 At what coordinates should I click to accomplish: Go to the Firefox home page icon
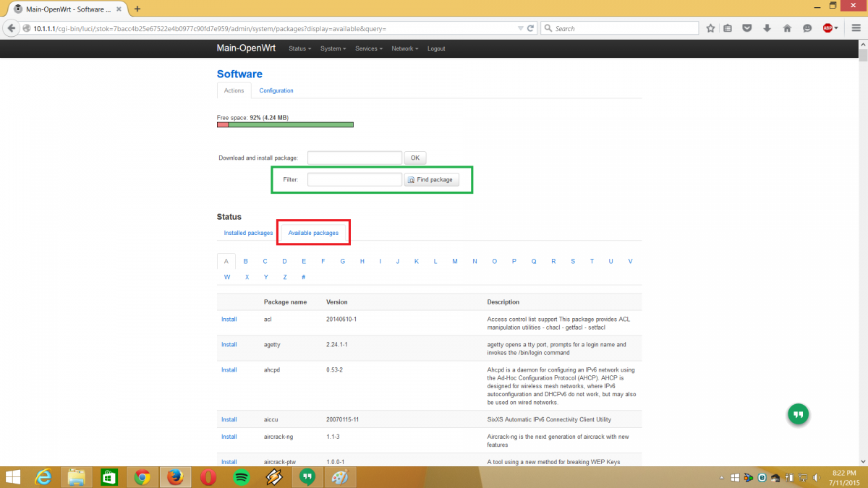pyautogui.click(x=787, y=28)
